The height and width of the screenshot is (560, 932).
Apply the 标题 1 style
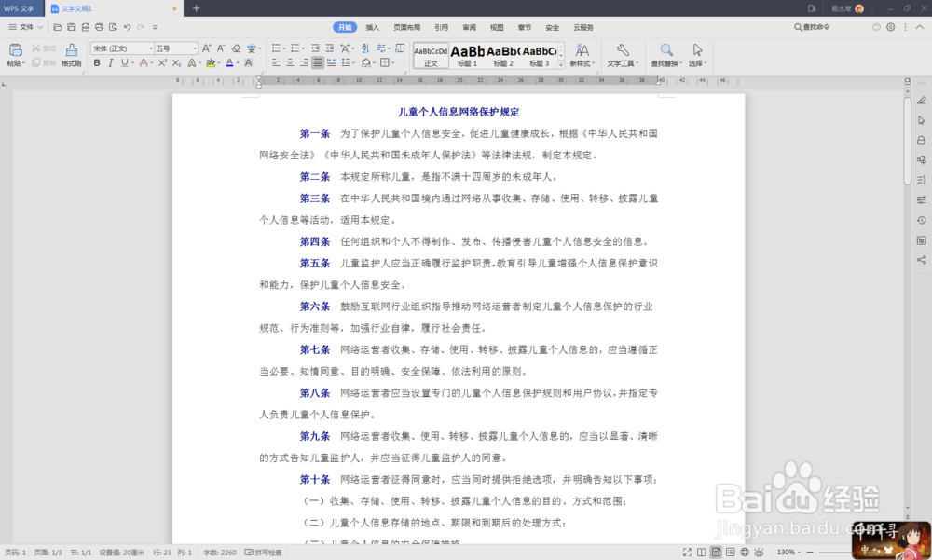click(x=468, y=56)
